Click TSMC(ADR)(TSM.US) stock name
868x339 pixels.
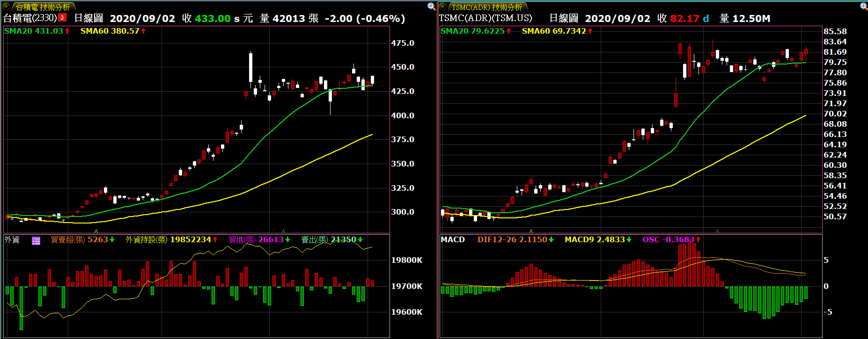485,18
